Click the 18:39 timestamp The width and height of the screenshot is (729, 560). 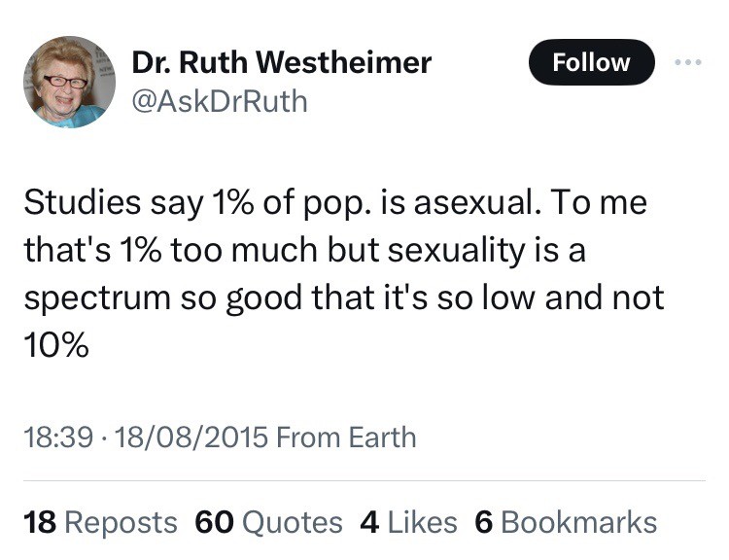[58, 437]
